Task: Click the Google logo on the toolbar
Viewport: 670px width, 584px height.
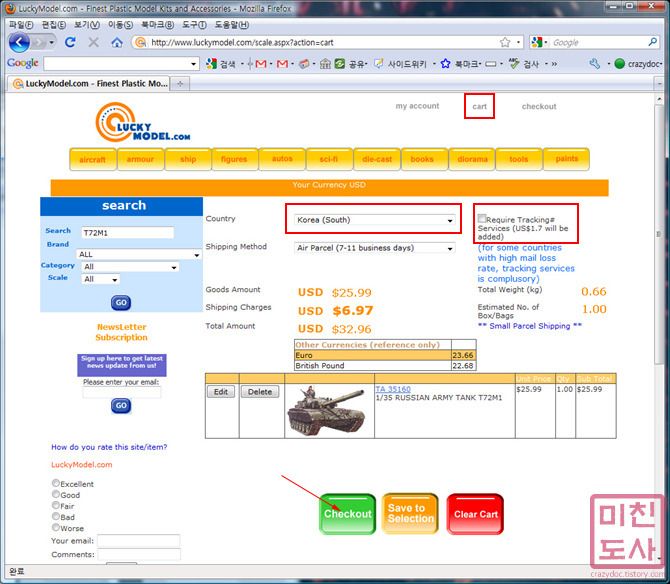Action: click(x=23, y=63)
